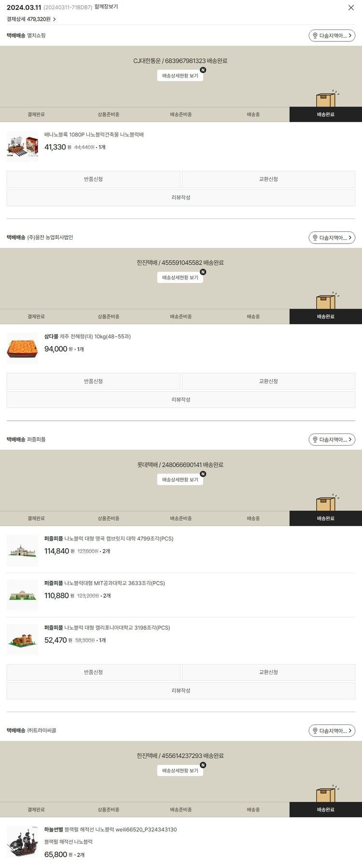362x868 pixels.
Task: View 롯데택배 delivery tracking details
Action: click(x=180, y=480)
